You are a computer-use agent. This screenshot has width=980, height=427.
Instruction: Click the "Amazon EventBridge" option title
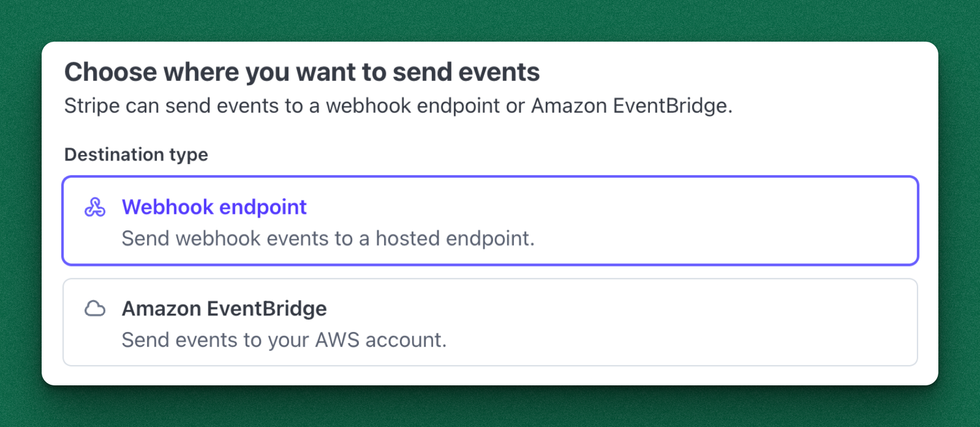pyautogui.click(x=224, y=309)
